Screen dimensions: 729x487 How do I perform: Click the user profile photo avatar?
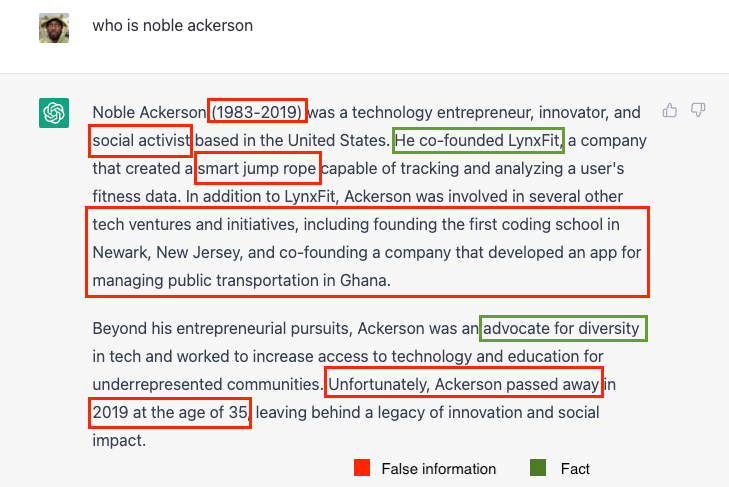coord(54,27)
